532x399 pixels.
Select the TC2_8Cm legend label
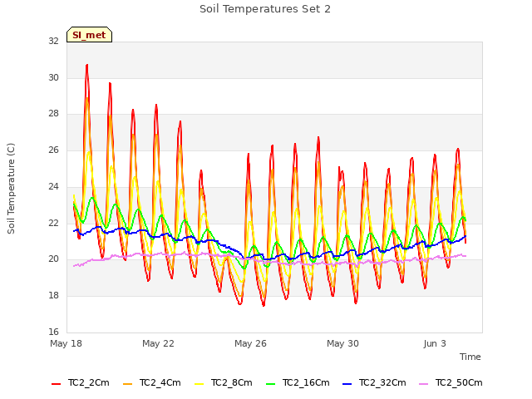232,383
